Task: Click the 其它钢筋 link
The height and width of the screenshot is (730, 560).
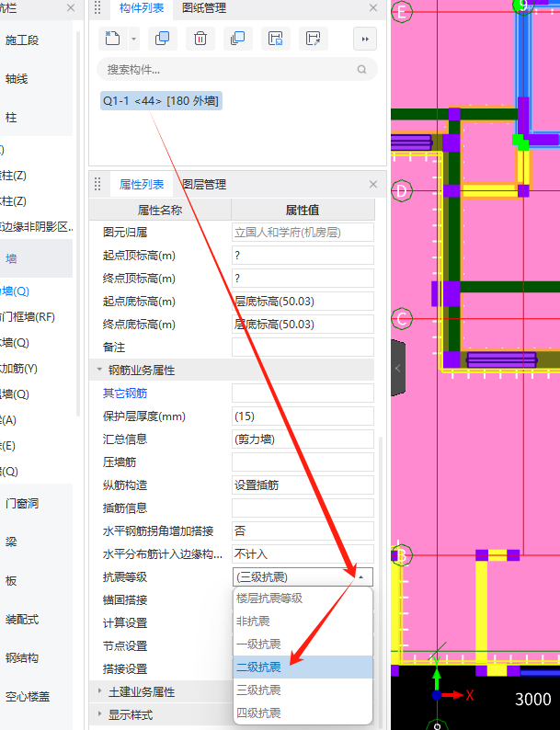Action: 125,394
